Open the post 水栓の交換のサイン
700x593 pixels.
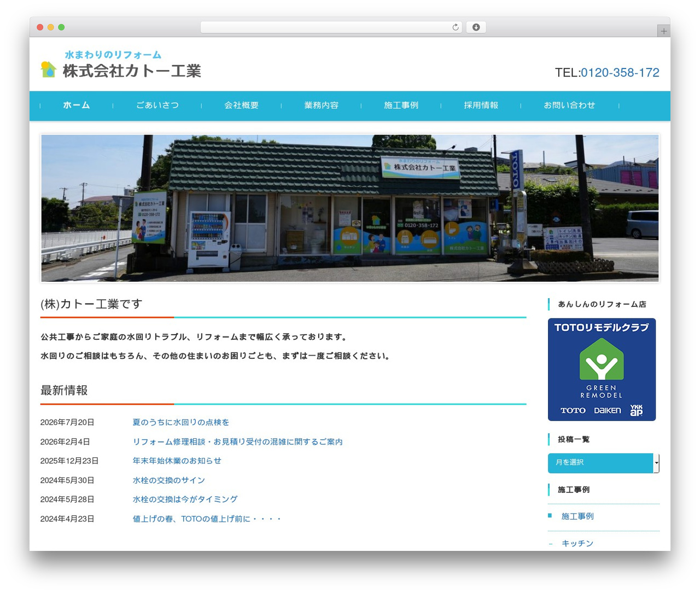pos(169,480)
